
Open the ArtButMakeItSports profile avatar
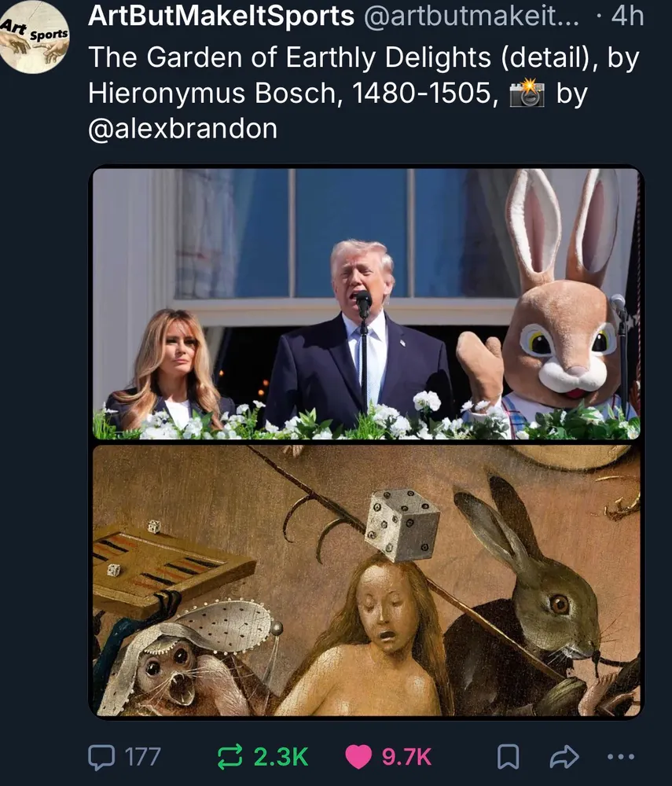click(35, 37)
